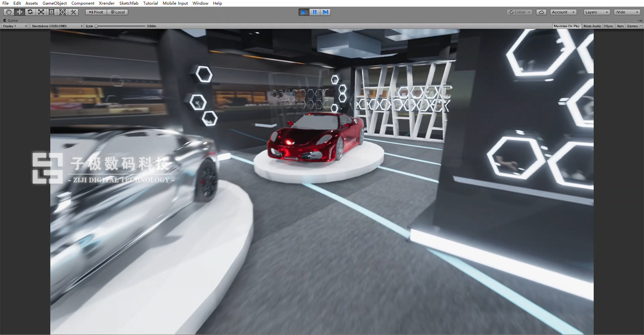Screen dimensions: 644x335
Task: Open Unity Cloud services via the cloud icon
Action: [x=541, y=12]
